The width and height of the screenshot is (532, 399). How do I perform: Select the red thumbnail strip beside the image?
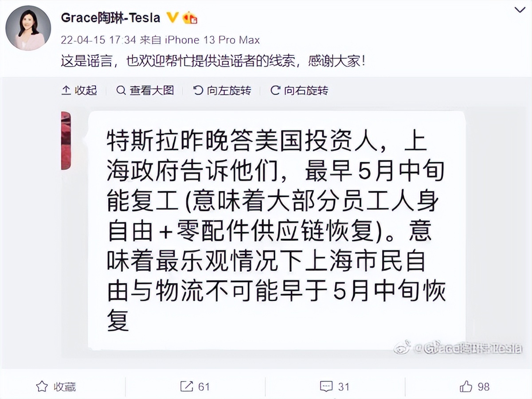(x=66, y=141)
